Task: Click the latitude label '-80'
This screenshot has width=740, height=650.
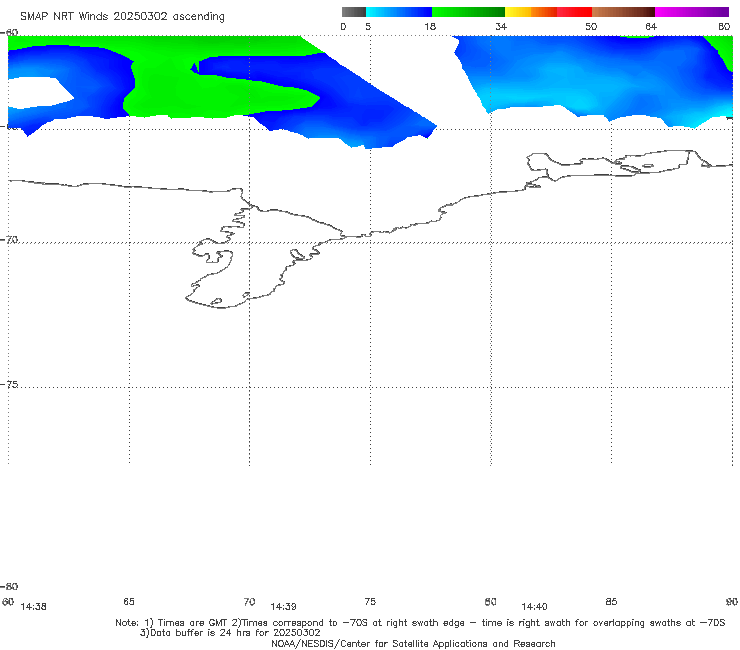Action: [x=9, y=586]
